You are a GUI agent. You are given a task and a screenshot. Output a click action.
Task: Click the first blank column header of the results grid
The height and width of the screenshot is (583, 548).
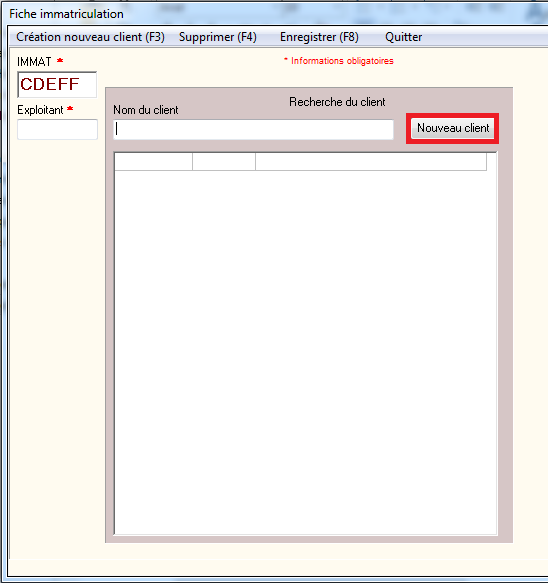[x=154, y=161]
